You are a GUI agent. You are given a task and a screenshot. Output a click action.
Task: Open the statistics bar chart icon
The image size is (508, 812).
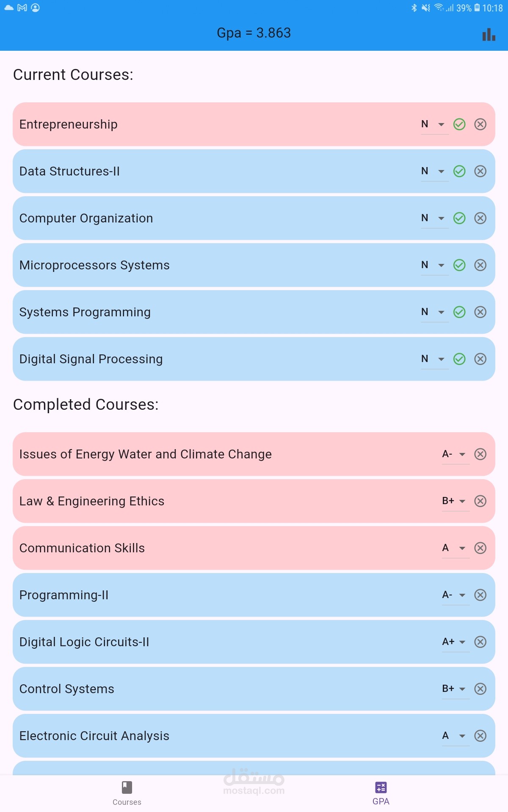pos(489,35)
